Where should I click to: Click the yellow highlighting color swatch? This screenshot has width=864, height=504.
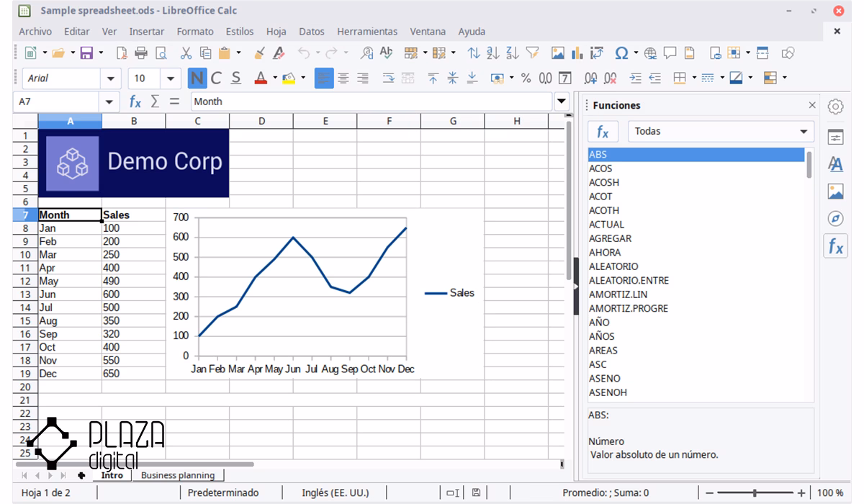[289, 78]
